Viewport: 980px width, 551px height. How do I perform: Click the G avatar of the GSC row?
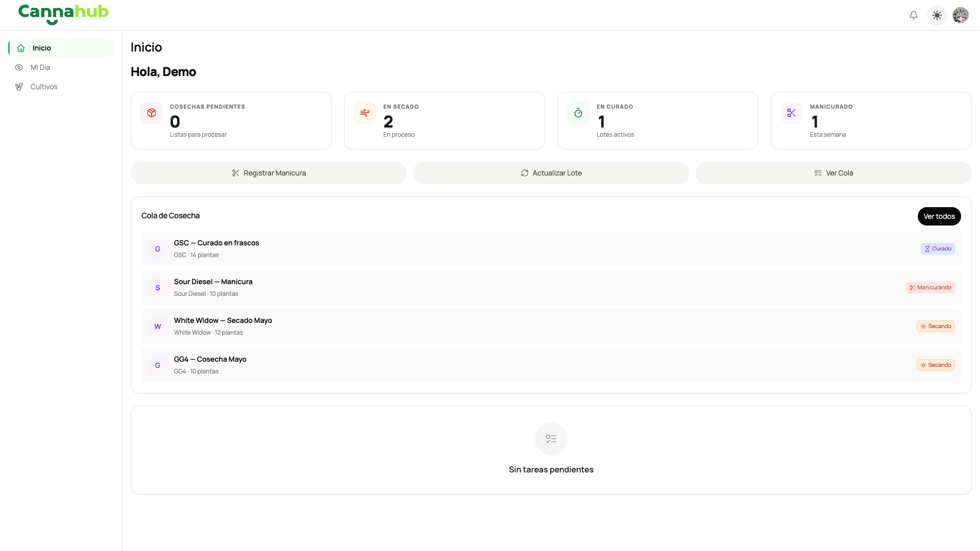click(158, 249)
